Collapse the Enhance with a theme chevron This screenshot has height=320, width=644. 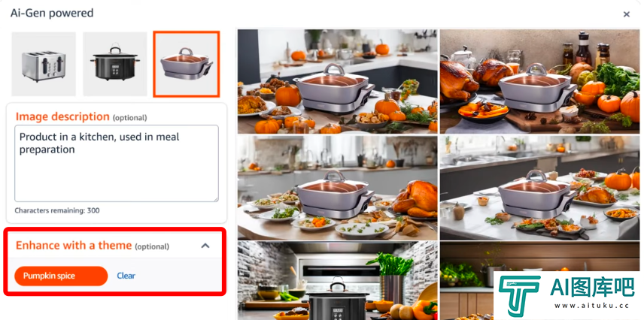[x=205, y=246]
